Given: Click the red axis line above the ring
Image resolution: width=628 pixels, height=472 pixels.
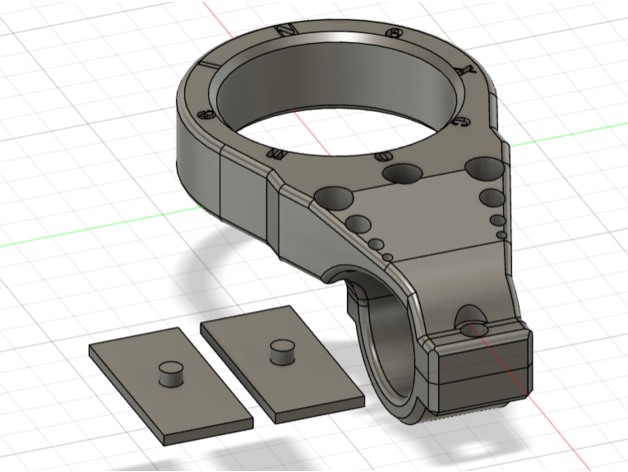Looking at the screenshot, I should (x=220, y=20).
